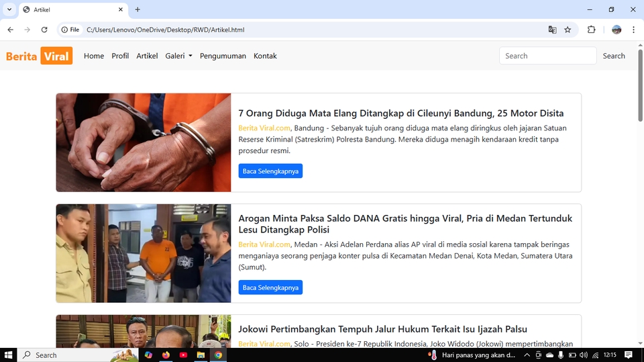Viewport: 644px width, 362px height.
Task: Show hidden system tray icons
Action: [527, 355]
